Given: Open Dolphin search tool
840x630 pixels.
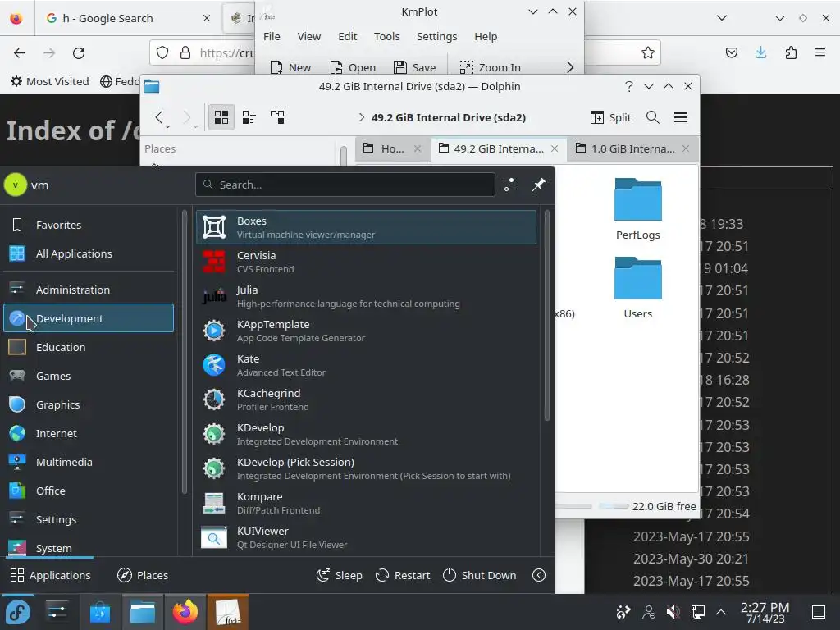Looking at the screenshot, I should pos(652,117).
